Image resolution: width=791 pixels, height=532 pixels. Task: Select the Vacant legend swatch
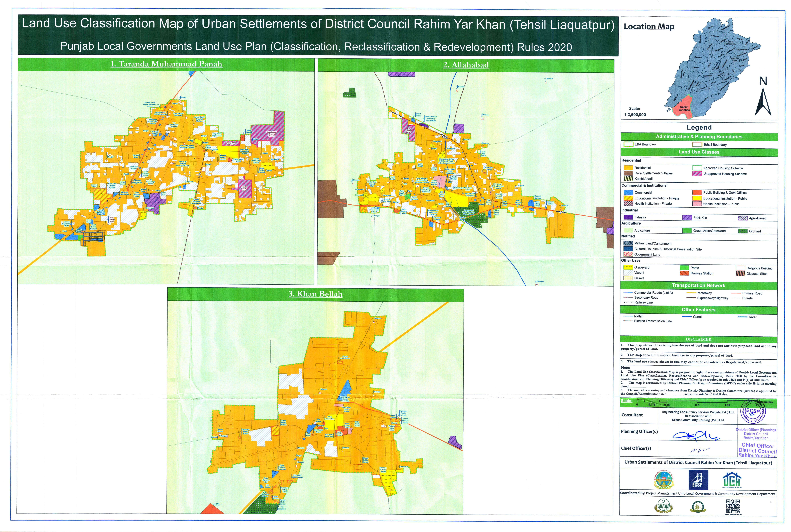(628, 272)
